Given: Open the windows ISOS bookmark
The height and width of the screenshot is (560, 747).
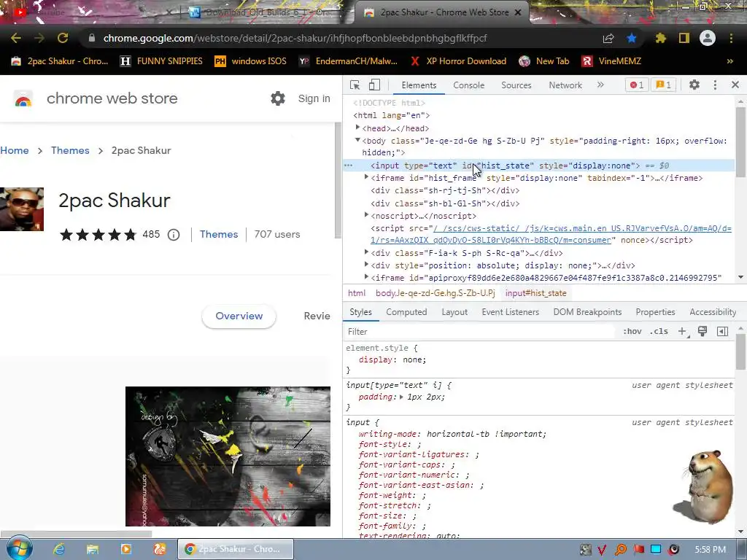Looking at the screenshot, I should click(x=251, y=61).
